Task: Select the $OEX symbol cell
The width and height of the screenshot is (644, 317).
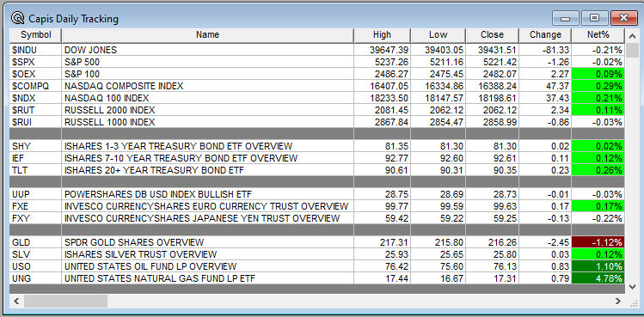Action: click(36, 74)
